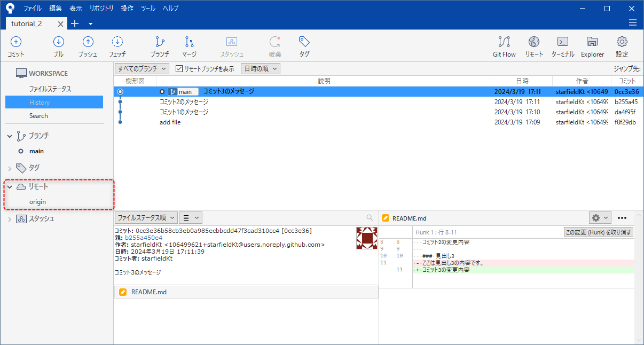Click the 日時 column header
The image size is (644, 345).
click(522, 81)
